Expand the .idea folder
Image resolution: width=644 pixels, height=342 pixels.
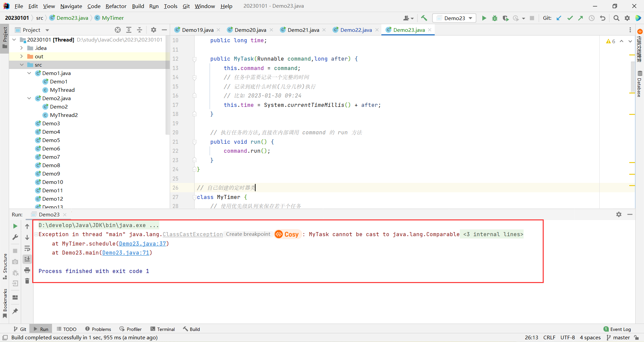(22, 48)
